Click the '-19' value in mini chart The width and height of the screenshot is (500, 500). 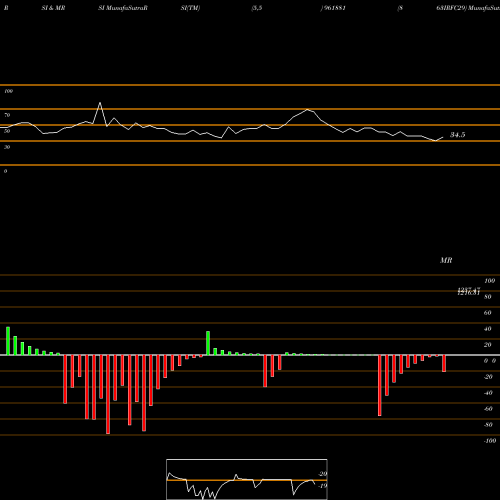[323, 486]
